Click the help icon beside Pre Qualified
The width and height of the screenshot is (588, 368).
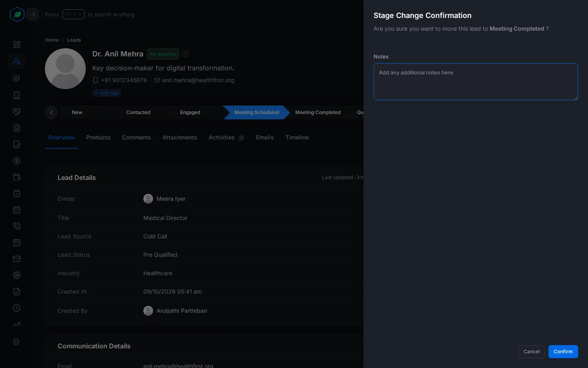[185, 54]
